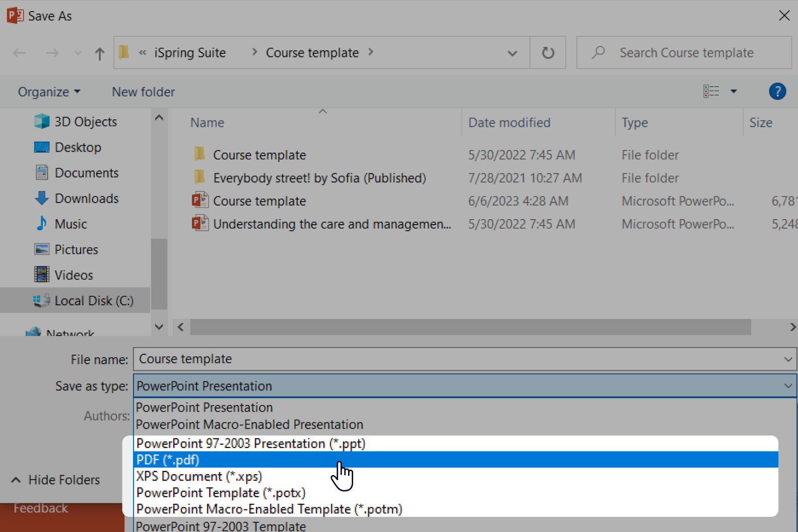This screenshot has width=798, height=532.
Task: Click the 7/28/2021 10:27 AM date cell
Action: pos(525,178)
